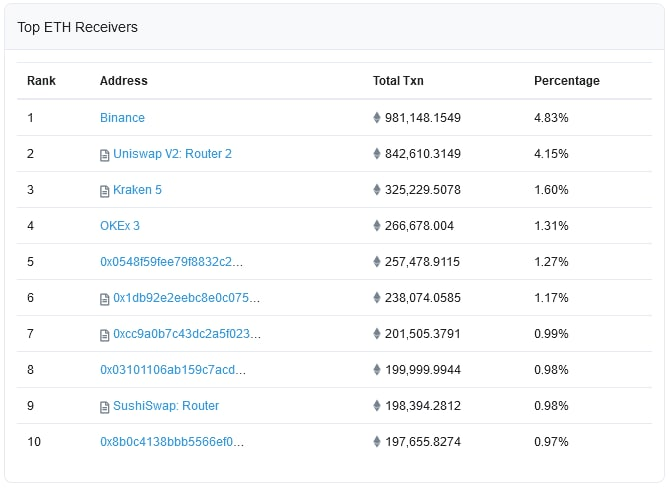Select the 325,229.5078 total value
This screenshot has width=670, height=490.
(423, 190)
